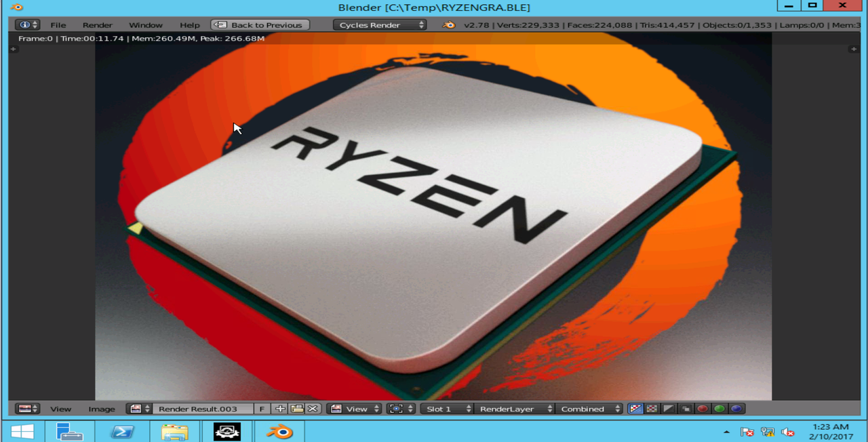Open PowerShell from taskbar
The width and height of the screenshot is (868, 442).
pyautogui.click(x=123, y=432)
